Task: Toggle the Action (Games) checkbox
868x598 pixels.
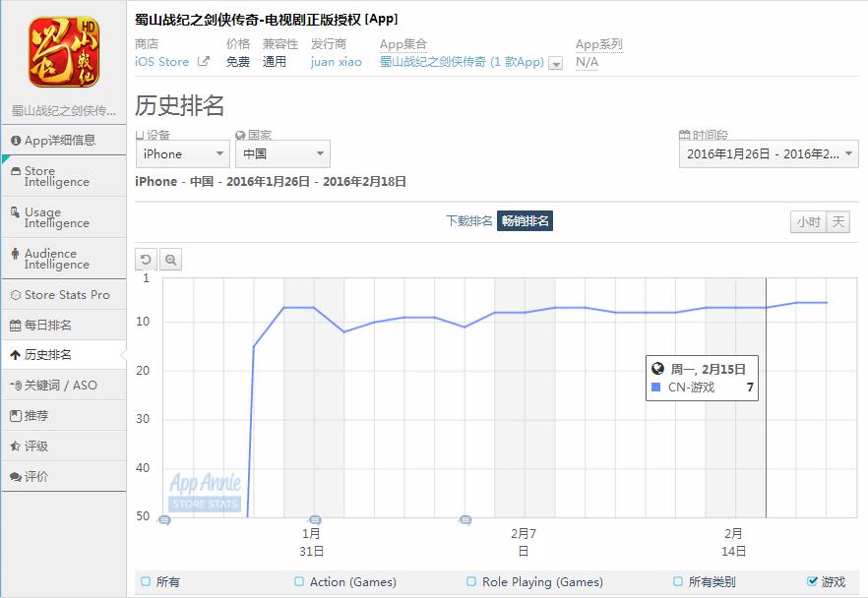Action: coord(299,581)
